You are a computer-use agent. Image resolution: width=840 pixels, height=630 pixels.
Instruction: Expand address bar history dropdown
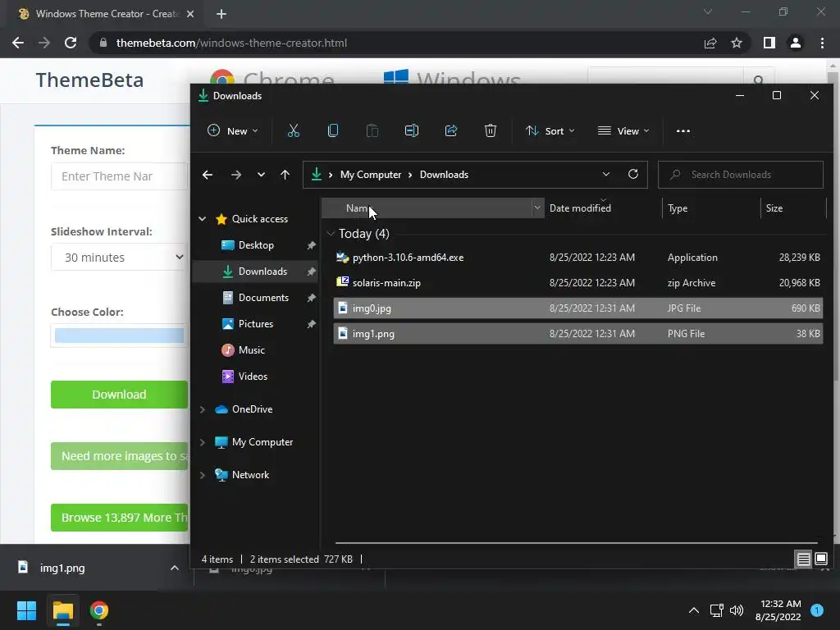(606, 174)
